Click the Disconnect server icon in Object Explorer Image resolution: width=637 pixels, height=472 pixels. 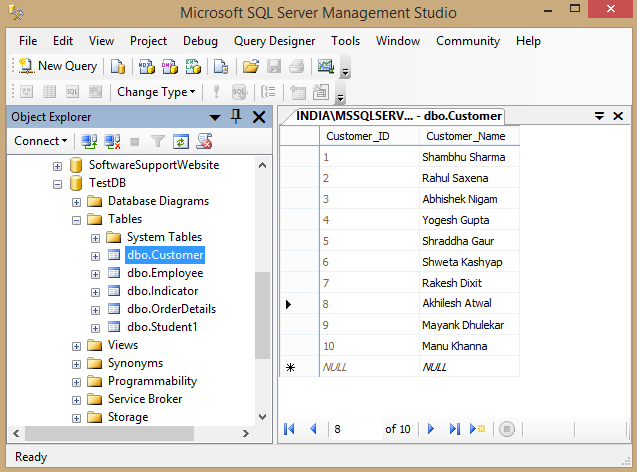point(112,141)
